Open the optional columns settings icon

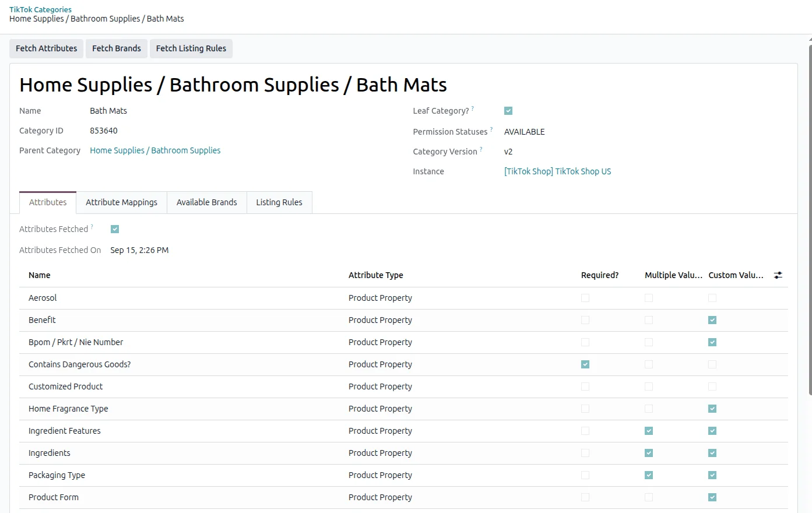(x=778, y=275)
